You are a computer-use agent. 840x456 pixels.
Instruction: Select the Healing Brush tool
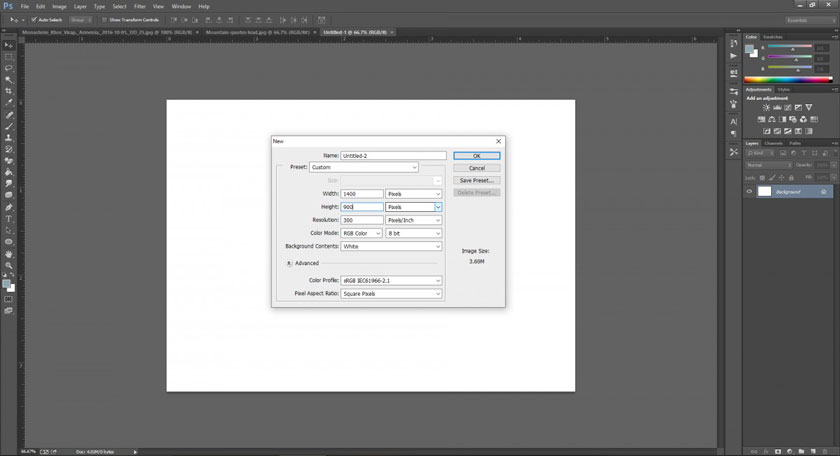pyautogui.click(x=9, y=115)
